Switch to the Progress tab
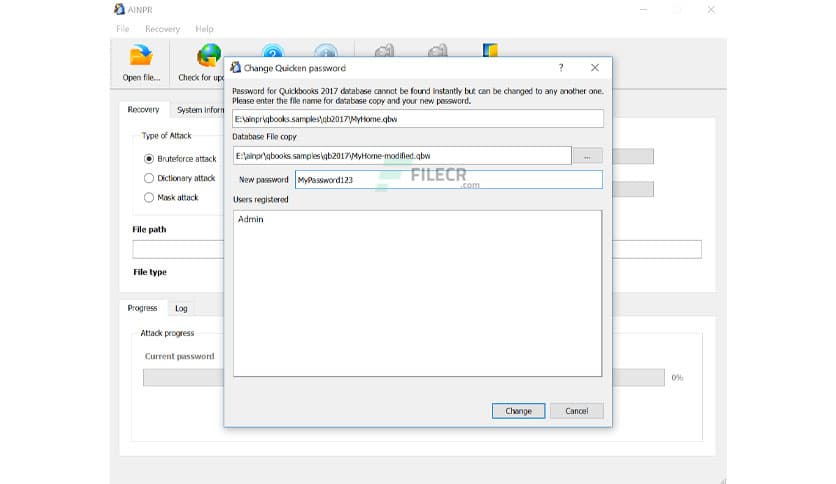Image resolution: width=836 pixels, height=484 pixels. pyautogui.click(x=142, y=308)
